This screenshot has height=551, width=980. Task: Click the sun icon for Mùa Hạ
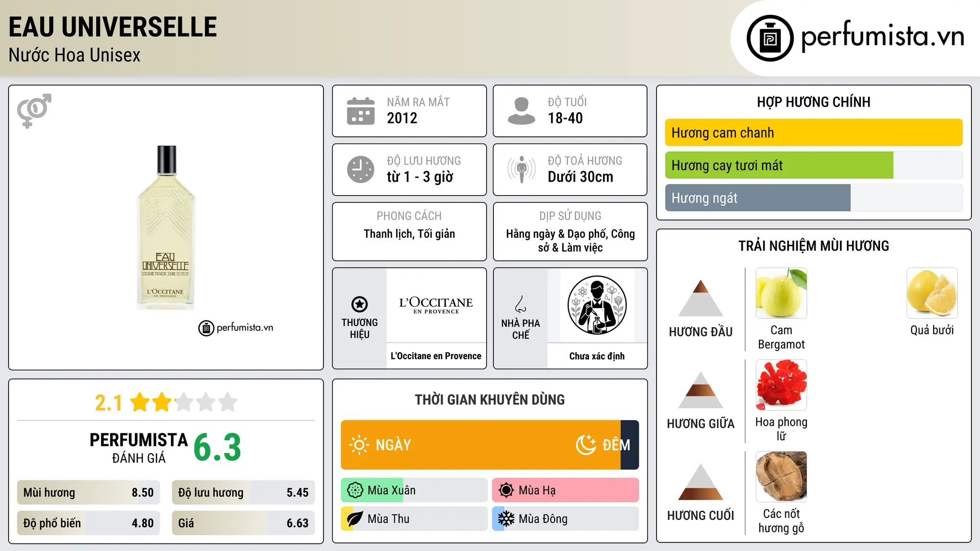[x=506, y=490]
